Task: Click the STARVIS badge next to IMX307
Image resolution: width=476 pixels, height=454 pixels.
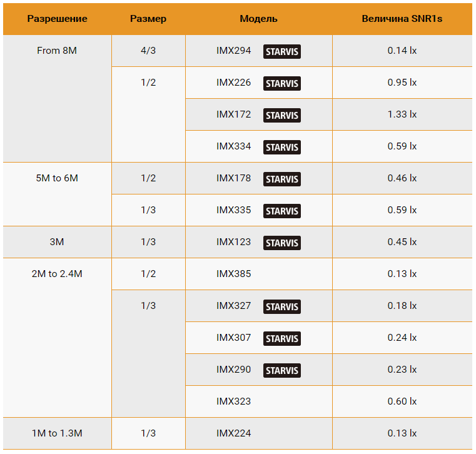Action: pos(281,338)
